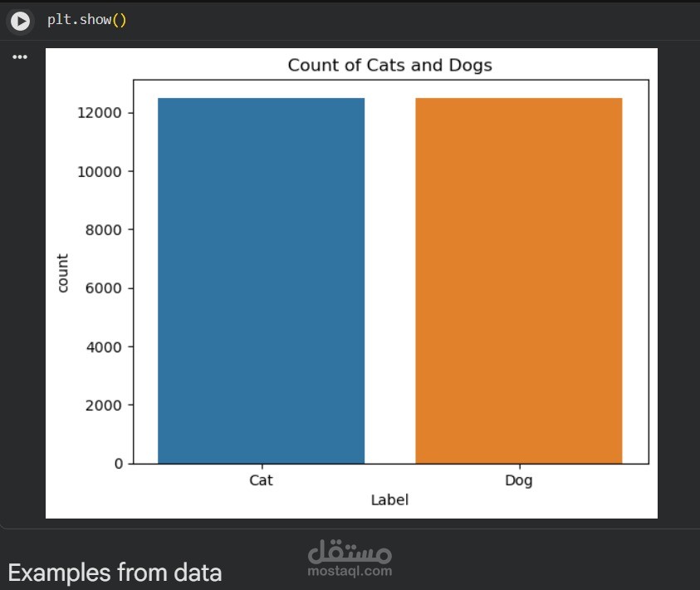Viewport: 700px width, 590px height.
Task: Select the Examples from data heading
Action: [115, 573]
